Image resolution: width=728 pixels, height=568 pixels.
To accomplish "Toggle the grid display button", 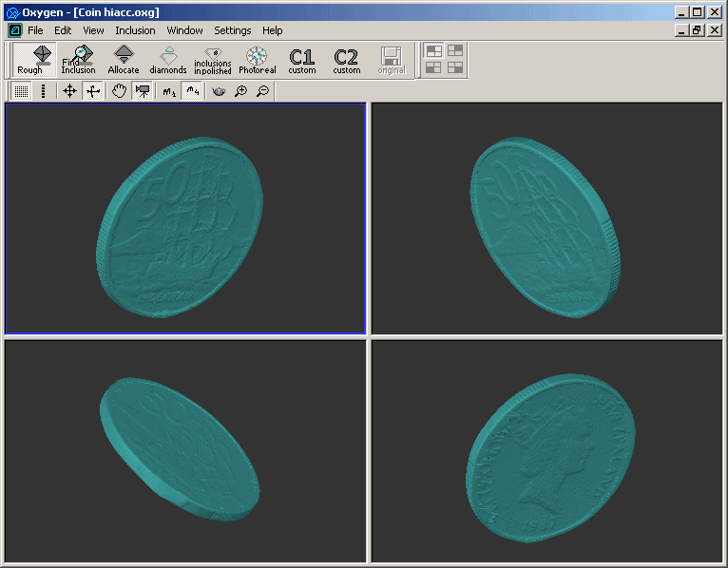I will 20,91.
